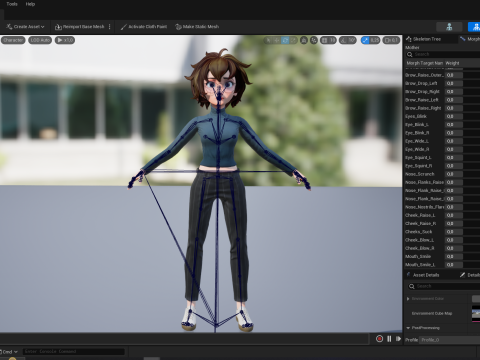Open the camera speed setting button

tap(391, 40)
